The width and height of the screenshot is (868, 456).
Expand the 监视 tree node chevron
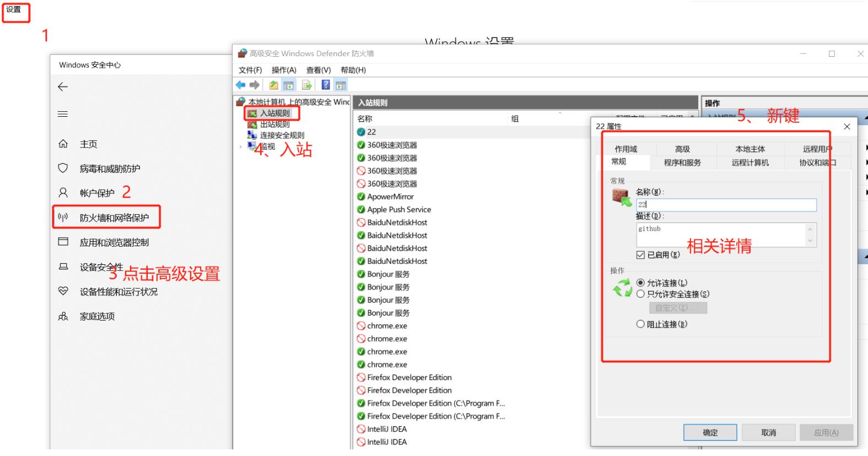point(240,146)
